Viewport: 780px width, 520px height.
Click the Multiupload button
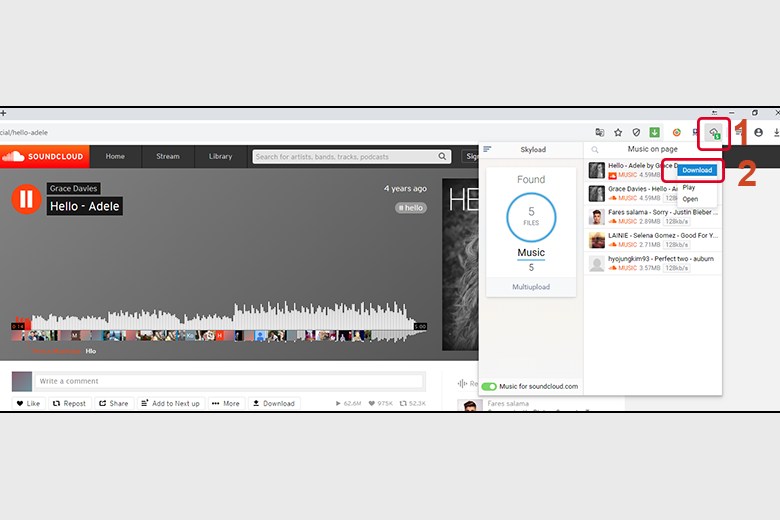(531, 287)
